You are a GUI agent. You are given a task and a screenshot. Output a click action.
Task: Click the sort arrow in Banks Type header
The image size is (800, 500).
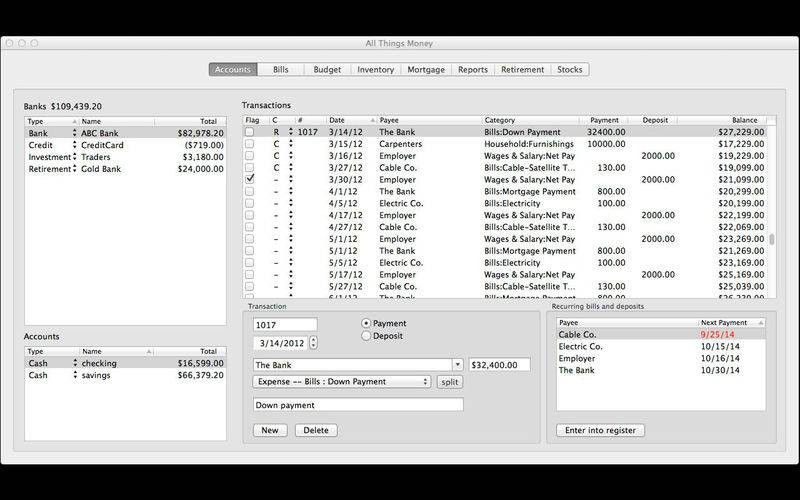pos(74,120)
